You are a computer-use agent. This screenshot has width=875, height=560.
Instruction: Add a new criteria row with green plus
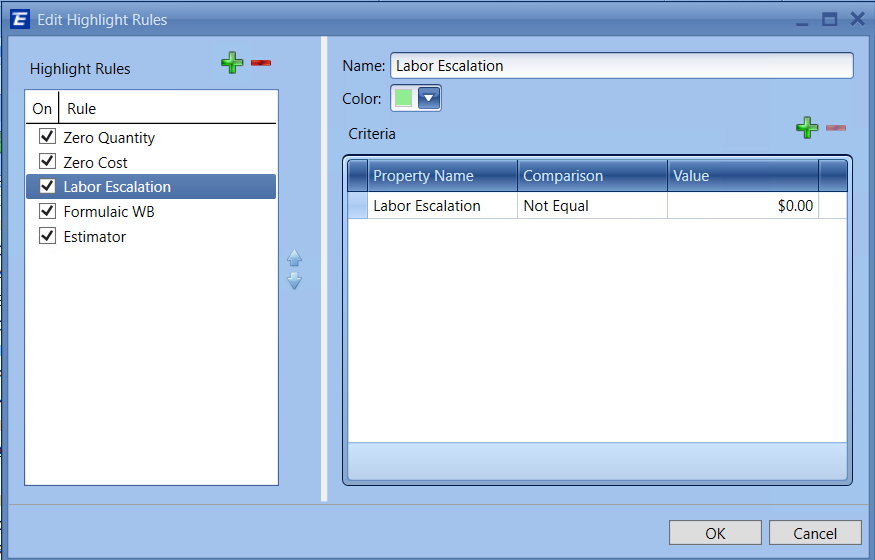pyautogui.click(x=807, y=128)
